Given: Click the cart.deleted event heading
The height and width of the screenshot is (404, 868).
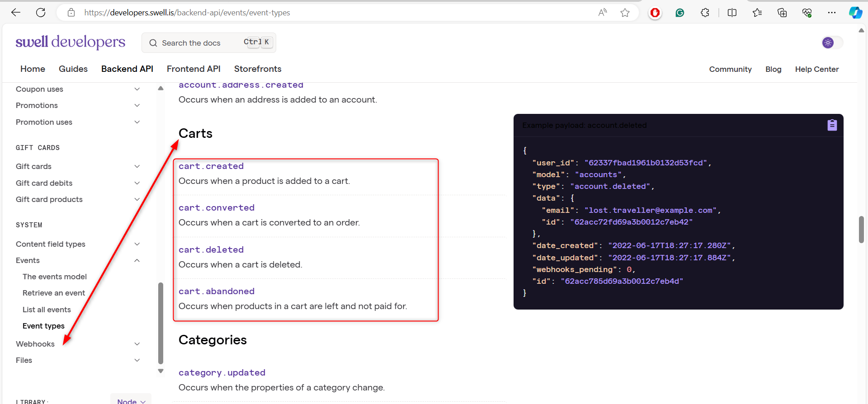Looking at the screenshot, I should pos(211,250).
